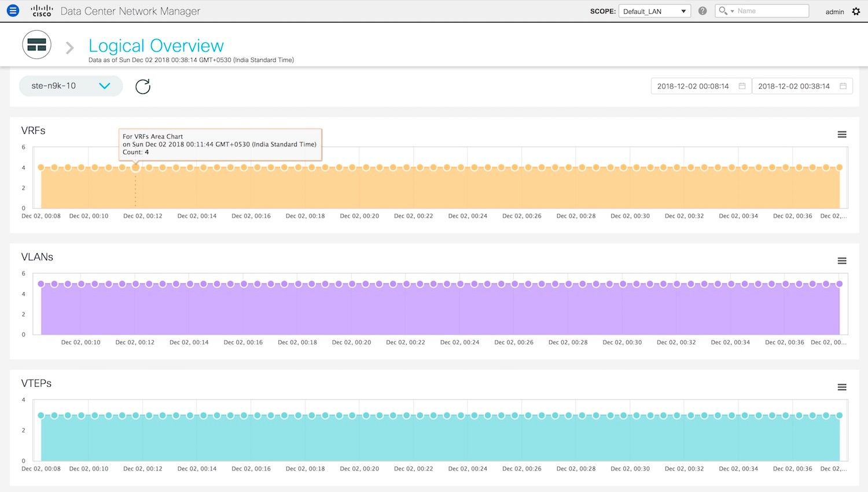The image size is (868, 492).
Task: Click the start date 2018-12-02 00:08:14 field
Action: (693, 86)
